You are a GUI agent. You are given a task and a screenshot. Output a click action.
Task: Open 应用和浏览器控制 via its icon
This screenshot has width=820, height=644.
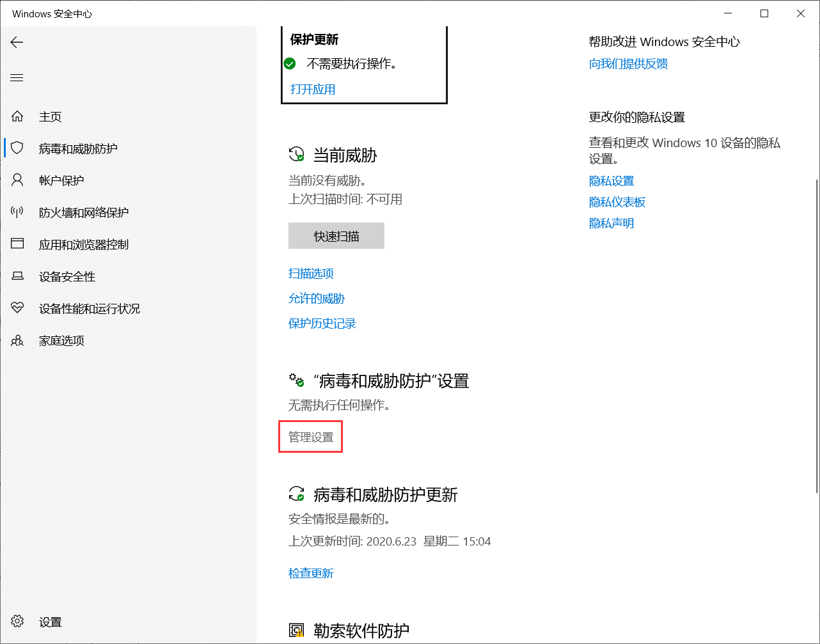17,244
